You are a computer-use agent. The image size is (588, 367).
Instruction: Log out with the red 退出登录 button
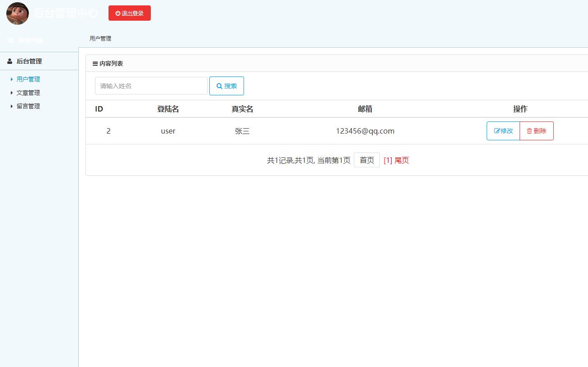click(x=130, y=13)
